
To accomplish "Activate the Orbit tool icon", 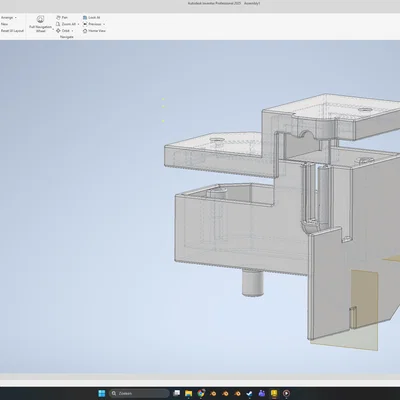I will point(58,31).
